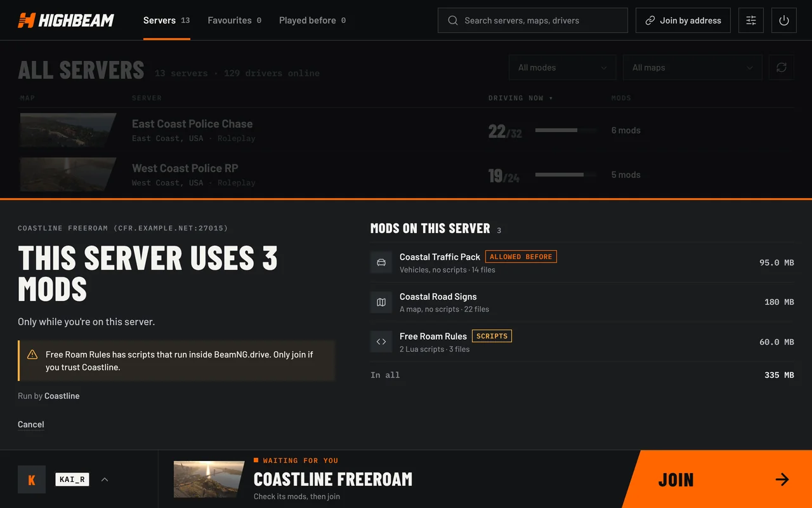The height and width of the screenshot is (508, 812).
Task: Switch to the Favourites tab
Action: coord(235,20)
